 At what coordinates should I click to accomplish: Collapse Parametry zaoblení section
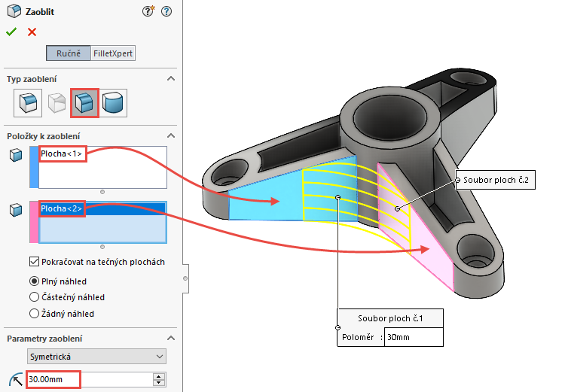click(x=171, y=338)
